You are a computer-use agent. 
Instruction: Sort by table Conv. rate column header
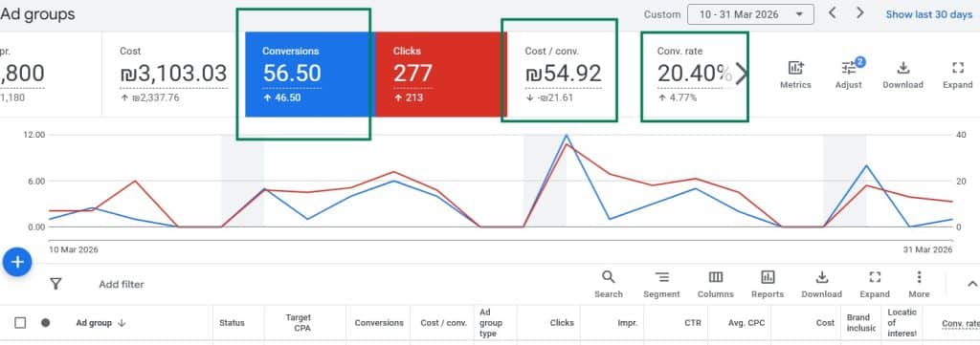pyautogui.click(x=961, y=323)
